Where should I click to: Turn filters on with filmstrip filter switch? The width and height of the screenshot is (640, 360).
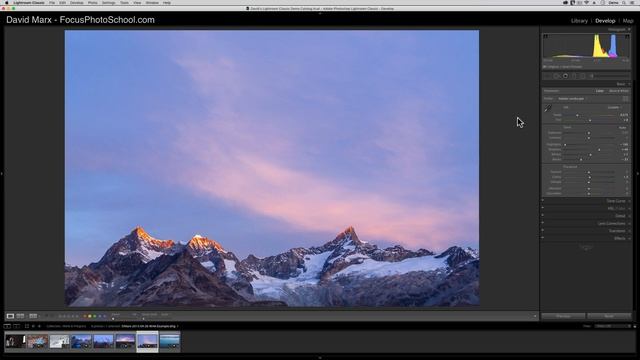[635, 326]
